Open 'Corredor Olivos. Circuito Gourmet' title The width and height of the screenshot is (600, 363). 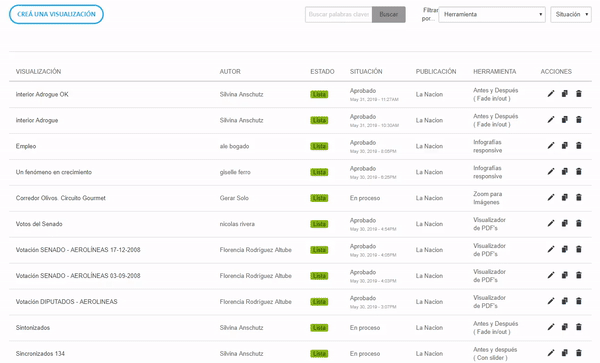[60, 198]
